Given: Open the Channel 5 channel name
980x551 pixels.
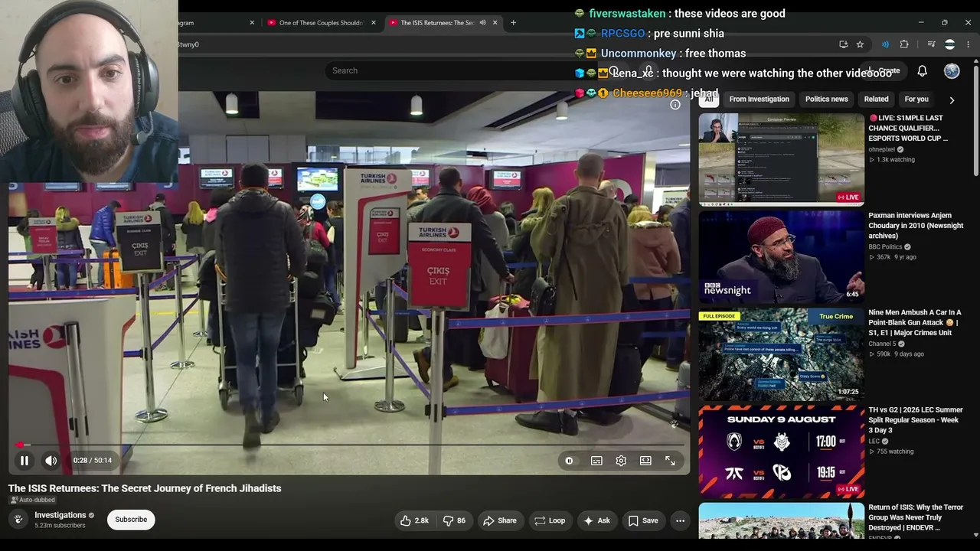Looking at the screenshot, I should click(882, 344).
